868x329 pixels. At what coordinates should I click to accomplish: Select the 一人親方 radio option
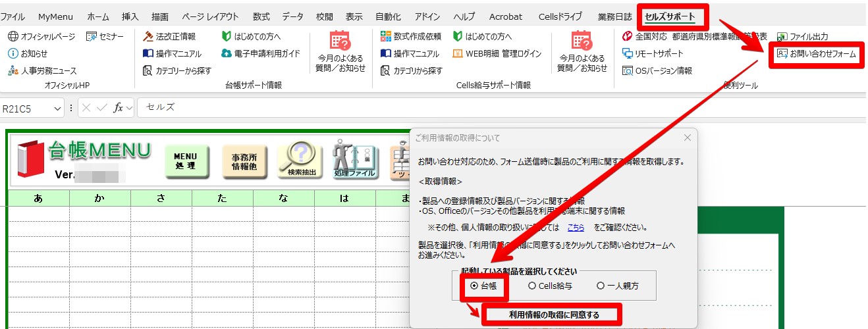click(617, 286)
